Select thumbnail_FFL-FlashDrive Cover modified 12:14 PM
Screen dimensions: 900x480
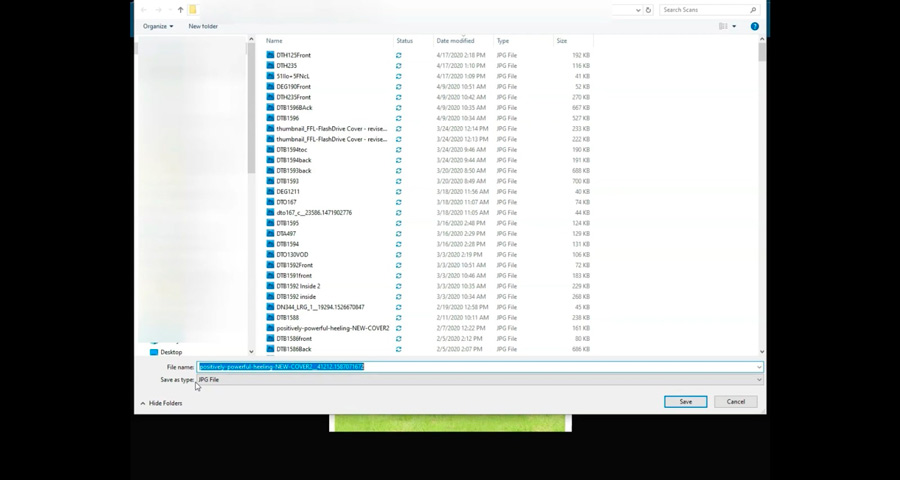point(331,129)
